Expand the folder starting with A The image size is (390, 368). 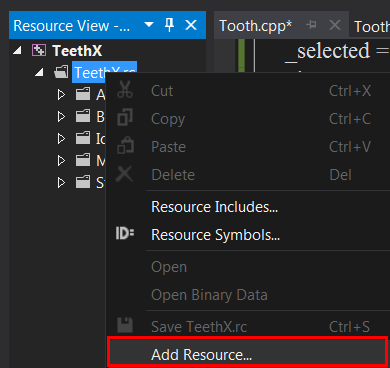61,95
